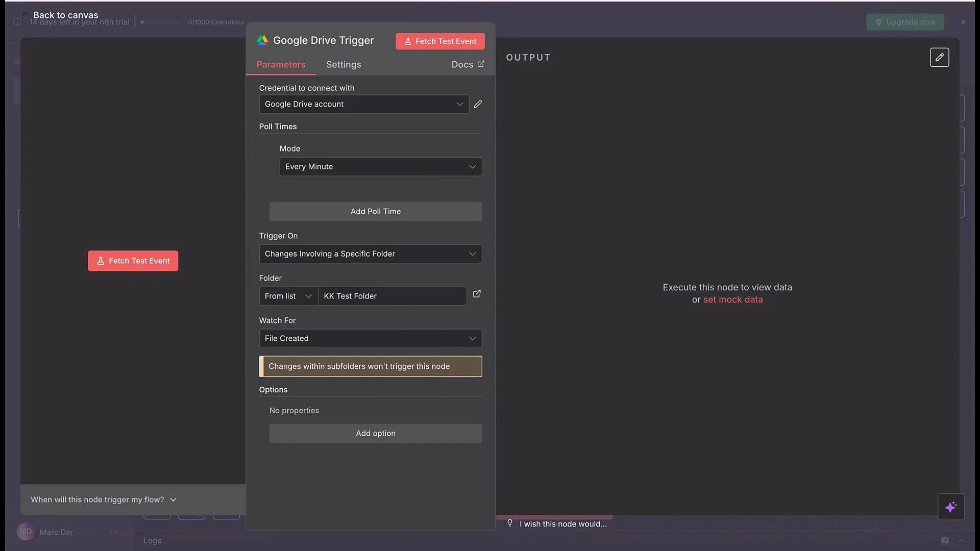Open the Credential Google Drive account dropdown

coord(364,104)
